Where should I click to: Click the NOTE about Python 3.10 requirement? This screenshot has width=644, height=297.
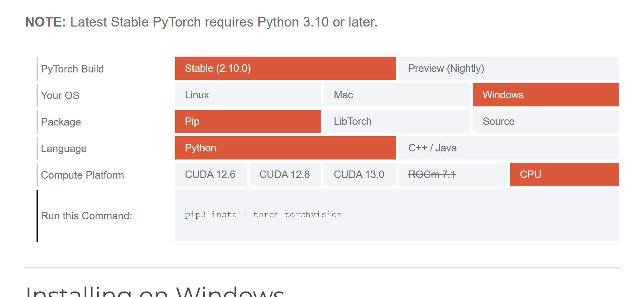(201, 22)
